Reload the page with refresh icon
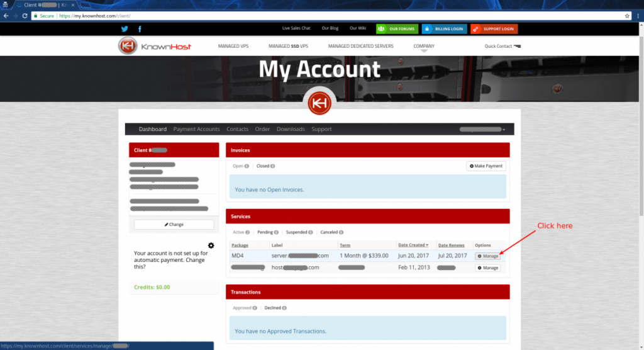644x350 pixels. [25, 16]
